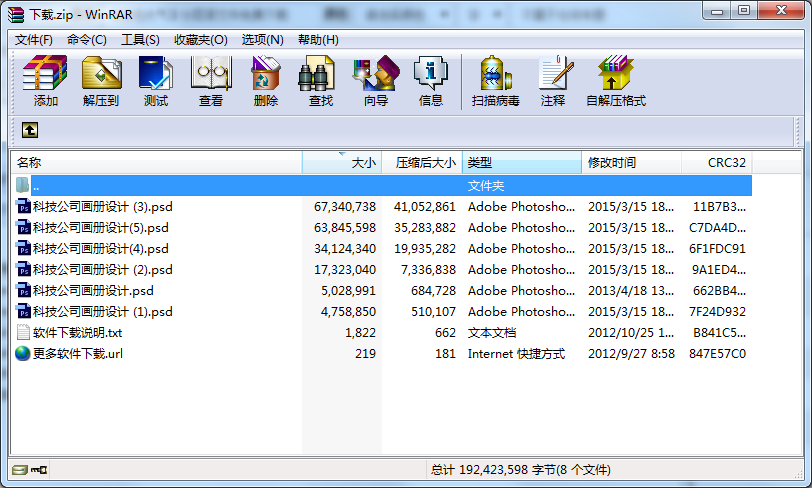Sort by the 名称 column header
This screenshot has width=812, height=488.
pyautogui.click(x=156, y=163)
